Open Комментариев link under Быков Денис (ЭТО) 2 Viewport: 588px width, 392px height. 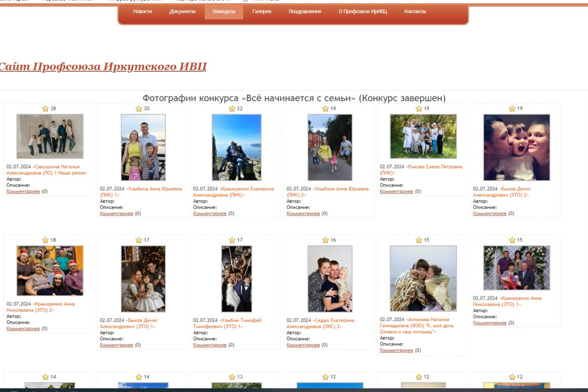(490, 214)
